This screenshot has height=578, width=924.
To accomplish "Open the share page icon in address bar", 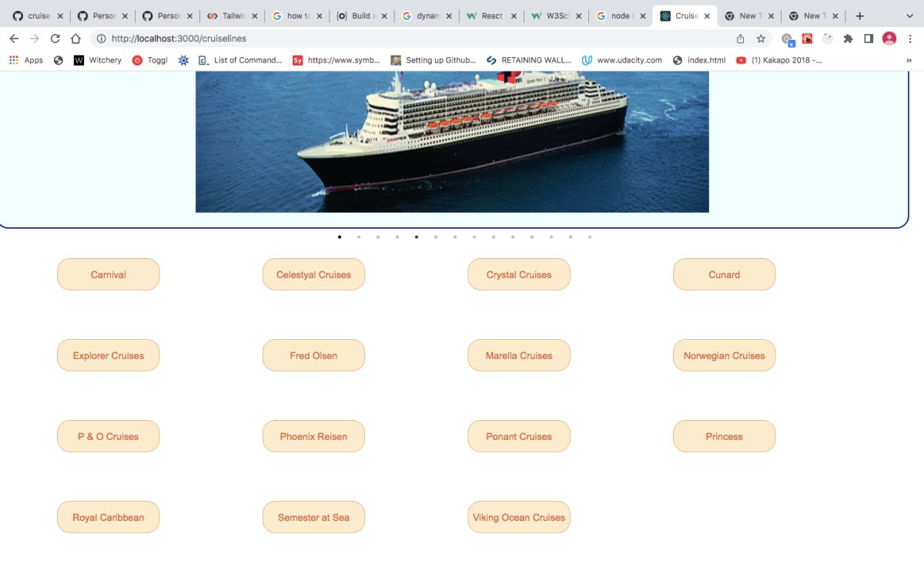I will point(740,39).
